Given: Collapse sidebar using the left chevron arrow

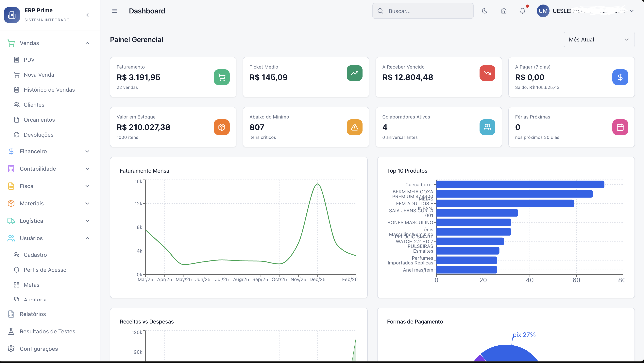Looking at the screenshot, I should (87, 15).
